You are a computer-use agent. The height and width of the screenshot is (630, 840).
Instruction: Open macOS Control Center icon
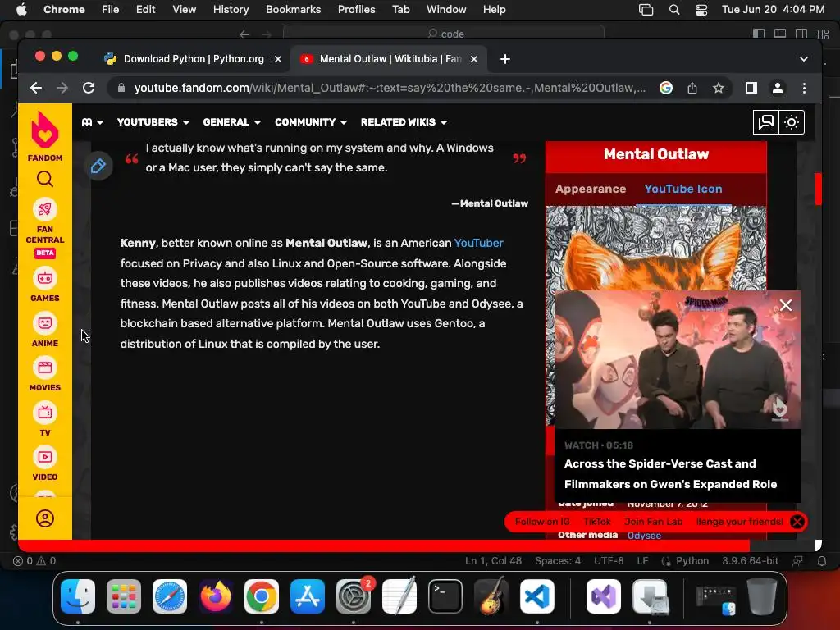701,10
